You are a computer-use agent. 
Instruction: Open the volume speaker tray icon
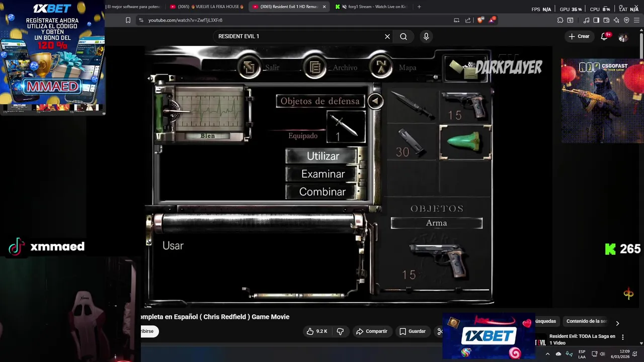coord(603,354)
